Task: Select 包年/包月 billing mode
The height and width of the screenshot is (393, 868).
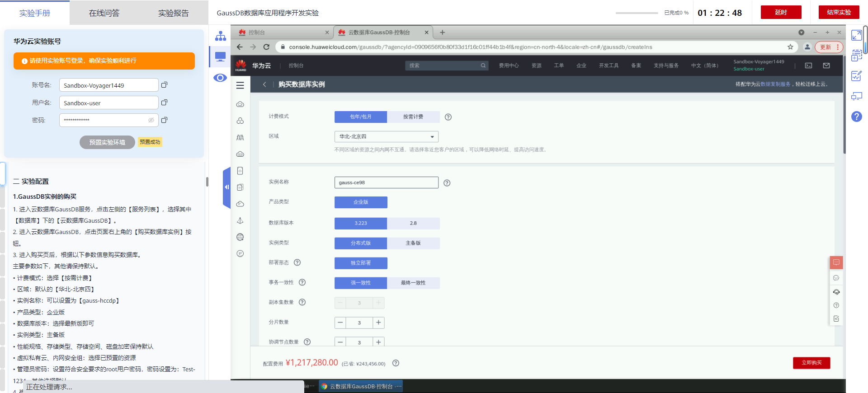Action: point(361,117)
